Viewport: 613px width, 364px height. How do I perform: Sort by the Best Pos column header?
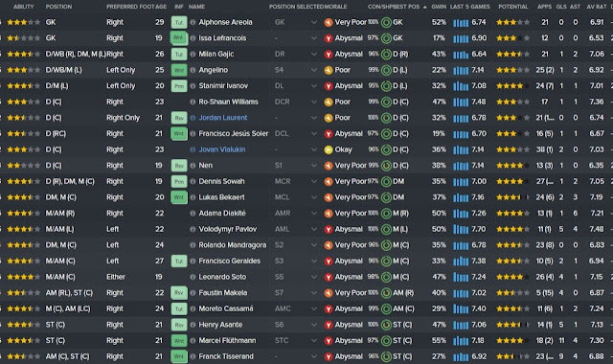pyautogui.click(x=408, y=7)
